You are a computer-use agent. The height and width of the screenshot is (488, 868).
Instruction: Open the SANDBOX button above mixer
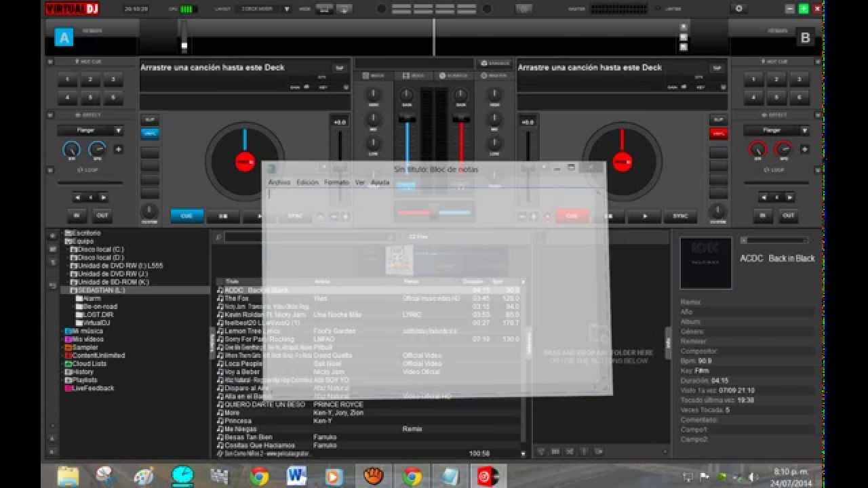[x=495, y=63]
